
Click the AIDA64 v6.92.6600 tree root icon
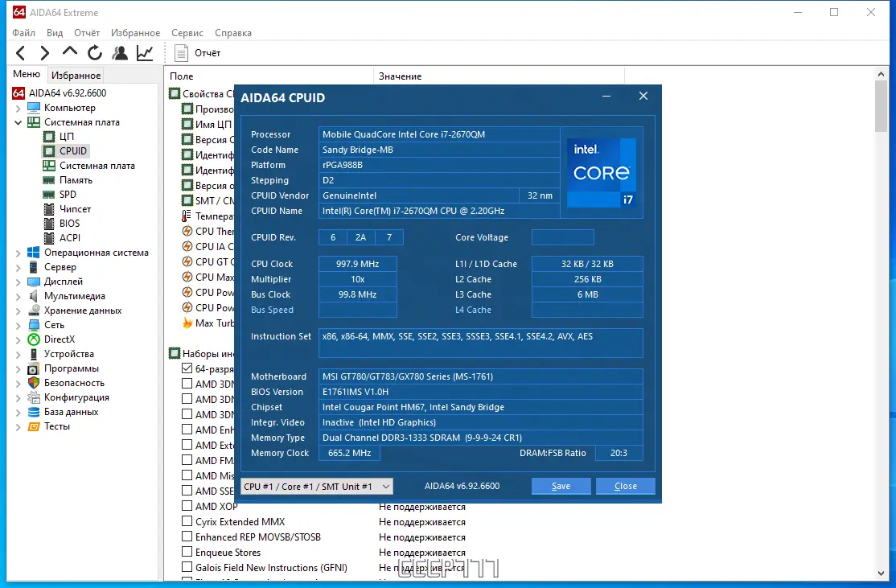click(18, 93)
